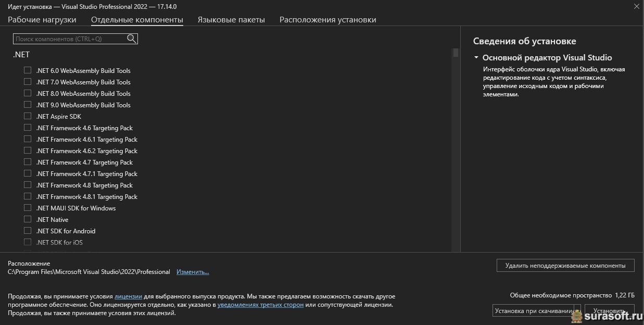Viewport: 644px width, 325px height.
Task: Toggle .NET Framework 4.8 Targeting Pack checkbox
Action: point(28,185)
